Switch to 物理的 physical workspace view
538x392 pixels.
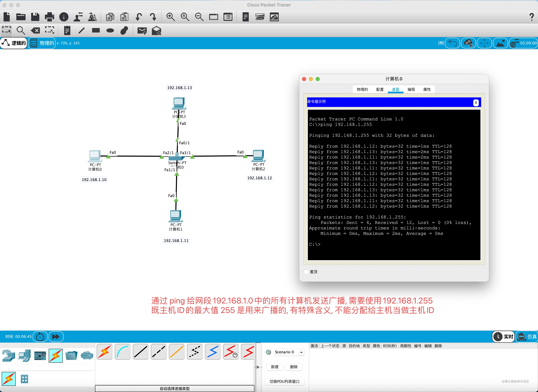pyautogui.click(x=42, y=43)
